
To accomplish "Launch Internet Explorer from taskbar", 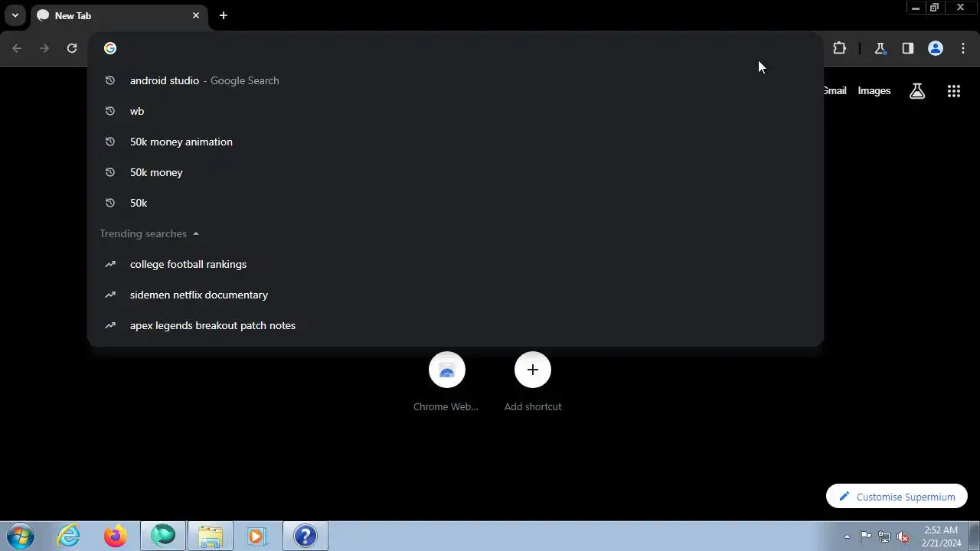I will (x=69, y=536).
